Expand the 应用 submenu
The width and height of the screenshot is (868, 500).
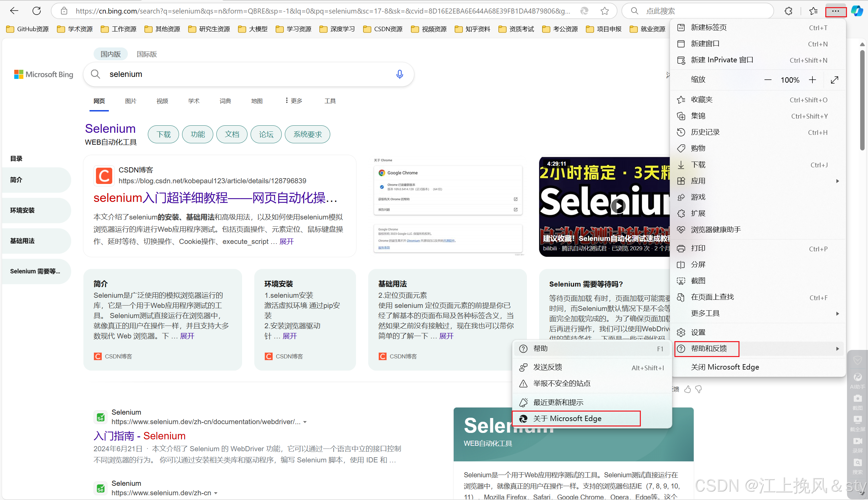[x=758, y=181]
